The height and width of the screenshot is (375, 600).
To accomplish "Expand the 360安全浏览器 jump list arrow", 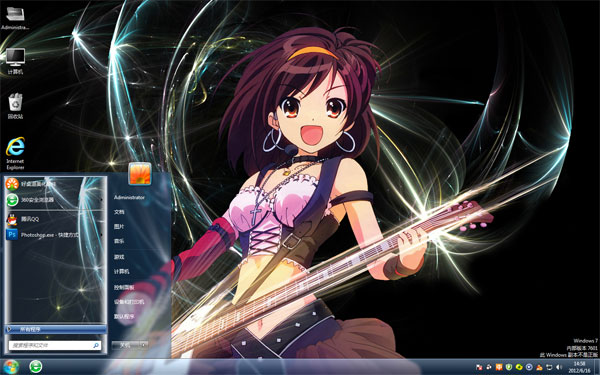I will (x=101, y=200).
